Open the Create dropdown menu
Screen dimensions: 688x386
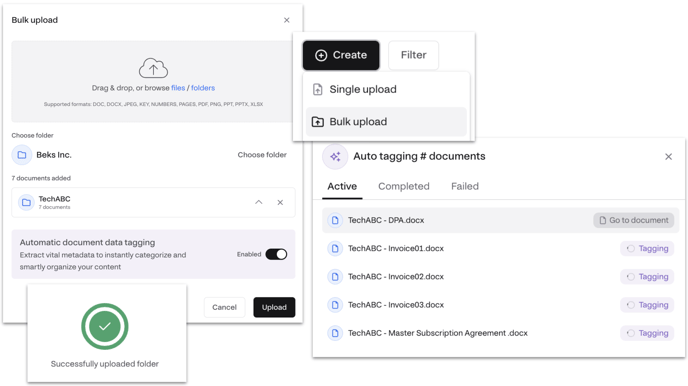[x=341, y=55]
